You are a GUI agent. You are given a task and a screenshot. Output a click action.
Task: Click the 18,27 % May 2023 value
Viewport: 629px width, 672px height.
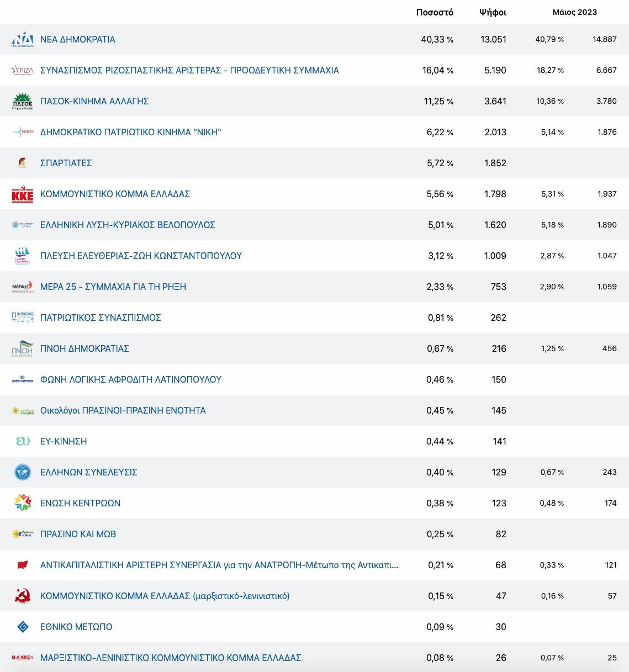(550, 70)
